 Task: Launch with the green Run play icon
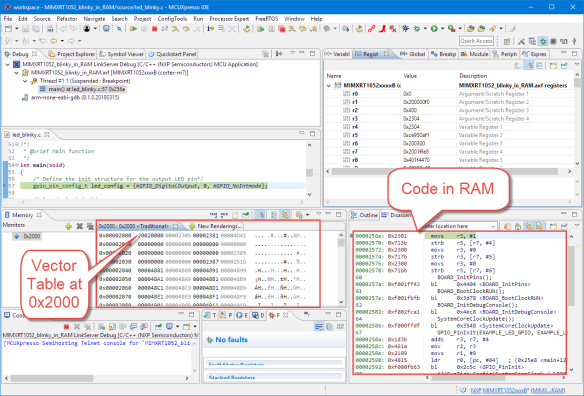pos(434,29)
